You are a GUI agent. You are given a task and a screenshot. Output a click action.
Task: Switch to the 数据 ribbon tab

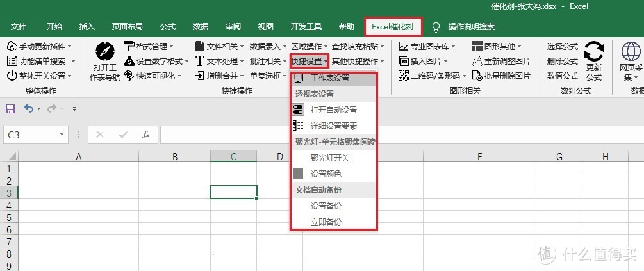(201, 27)
